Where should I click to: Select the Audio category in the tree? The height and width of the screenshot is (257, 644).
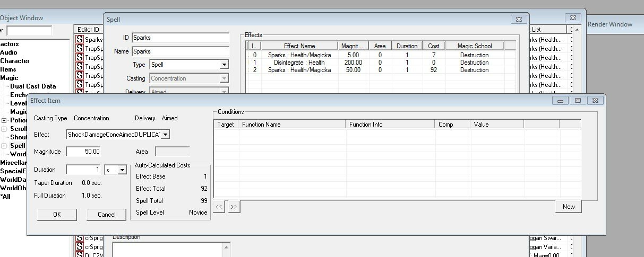[8, 52]
